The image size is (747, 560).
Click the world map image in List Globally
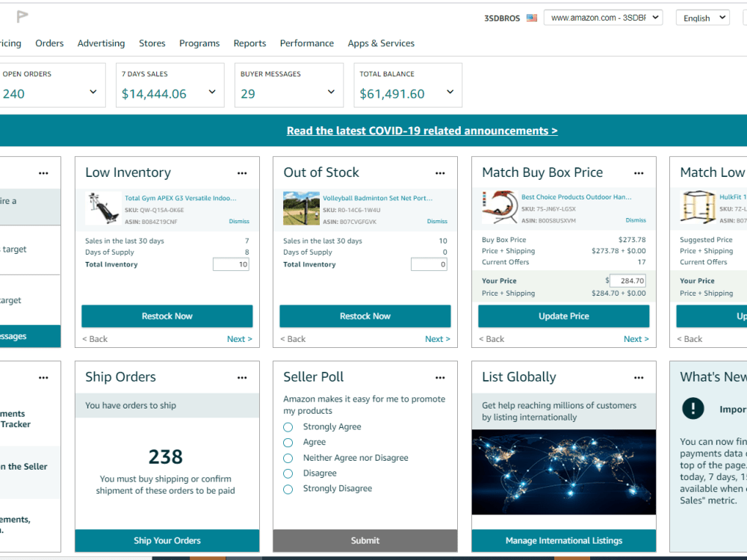563,472
